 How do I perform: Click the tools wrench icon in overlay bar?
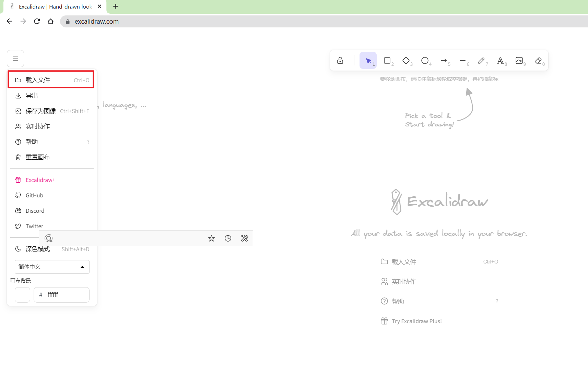pos(244,238)
